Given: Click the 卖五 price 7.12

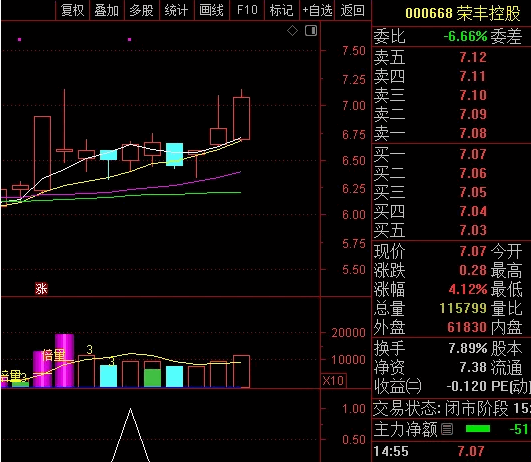Looking at the screenshot, I should pyautogui.click(x=473, y=57).
